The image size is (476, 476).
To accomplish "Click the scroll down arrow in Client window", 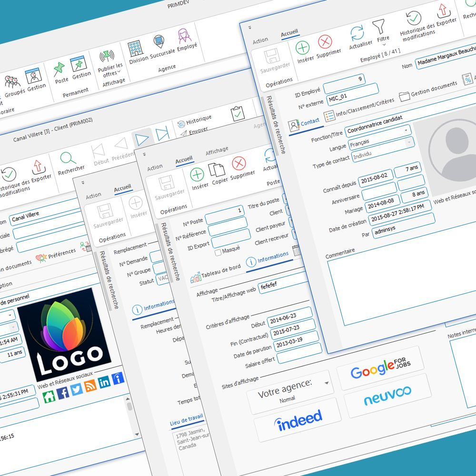I will tap(137, 435).
